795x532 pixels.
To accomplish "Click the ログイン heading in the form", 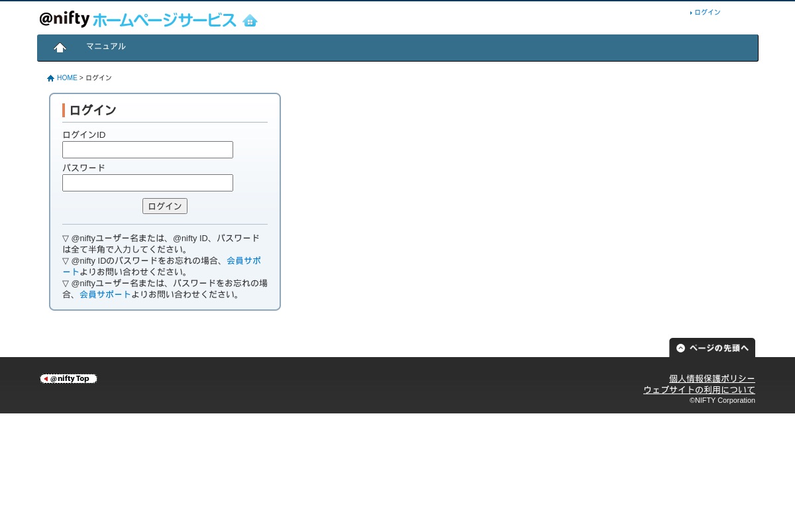I will pos(93,111).
